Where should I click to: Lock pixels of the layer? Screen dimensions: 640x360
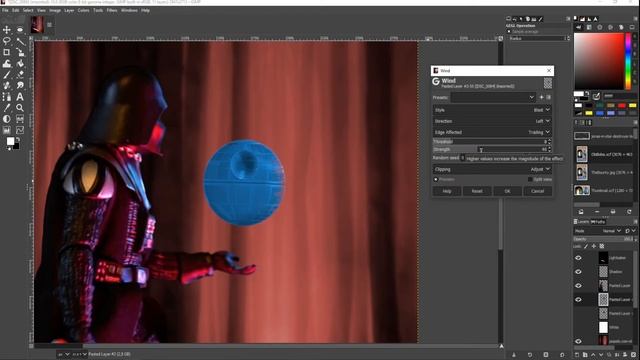[586, 246]
